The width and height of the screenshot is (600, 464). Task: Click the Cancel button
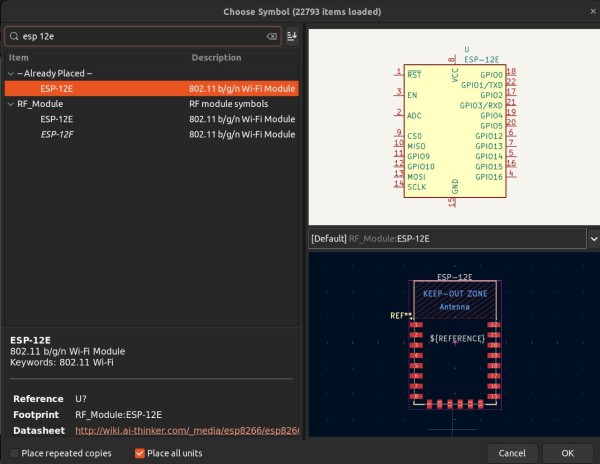tap(512, 453)
